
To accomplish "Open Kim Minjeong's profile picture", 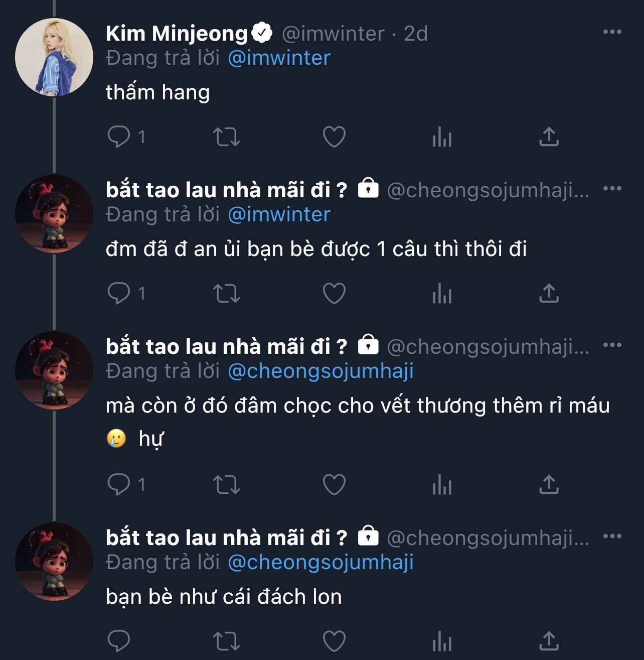I will 54,57.
